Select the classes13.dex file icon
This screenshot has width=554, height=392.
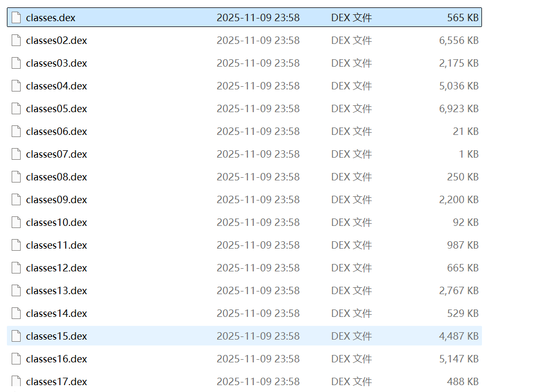coord(16,290)
